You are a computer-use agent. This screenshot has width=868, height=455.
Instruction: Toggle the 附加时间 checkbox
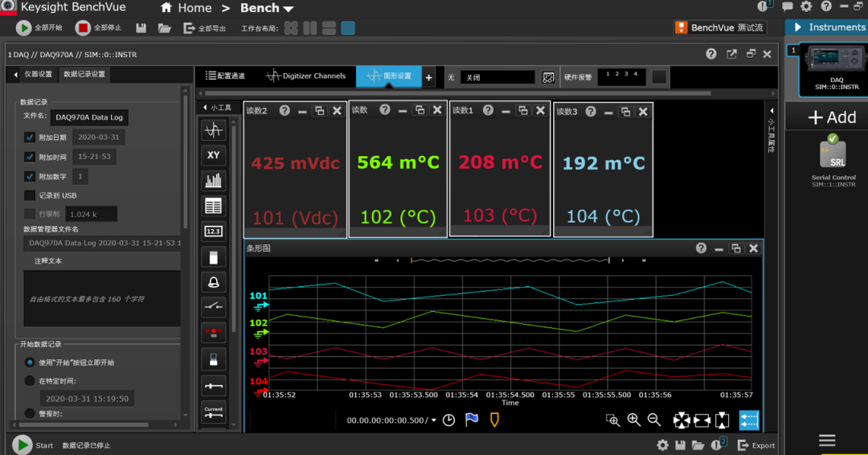coord(30,157)
